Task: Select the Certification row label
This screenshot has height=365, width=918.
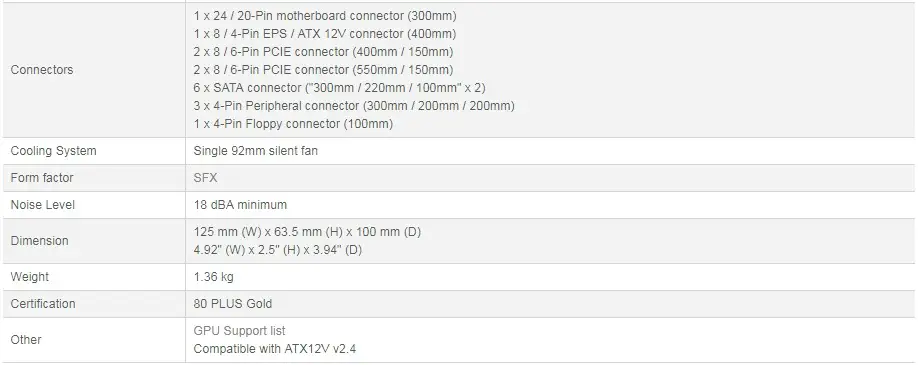Action: (43, 303)
